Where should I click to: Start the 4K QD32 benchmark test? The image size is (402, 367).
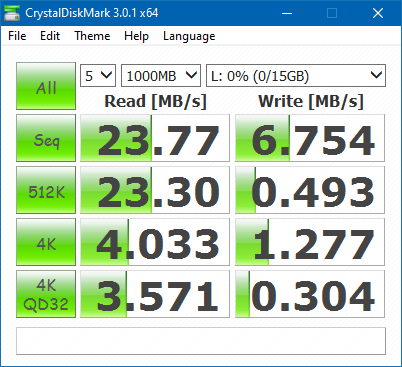pos(46,294)
